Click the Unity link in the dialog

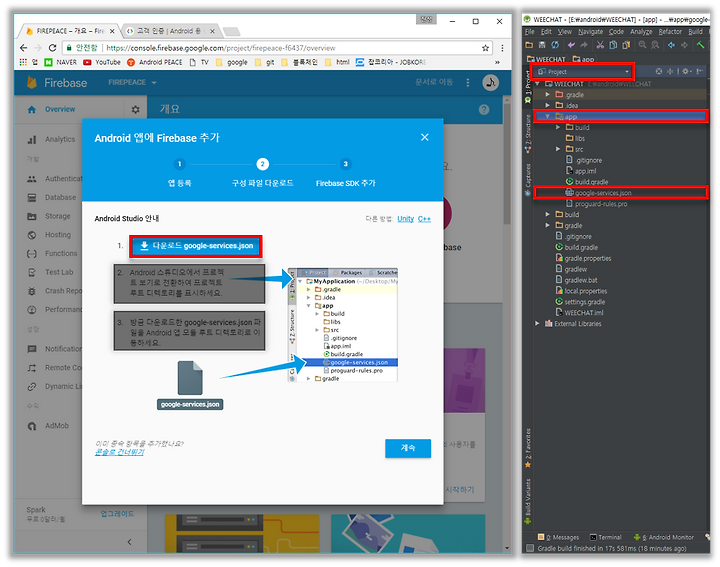pyautogui.click(x=405, y=219)
